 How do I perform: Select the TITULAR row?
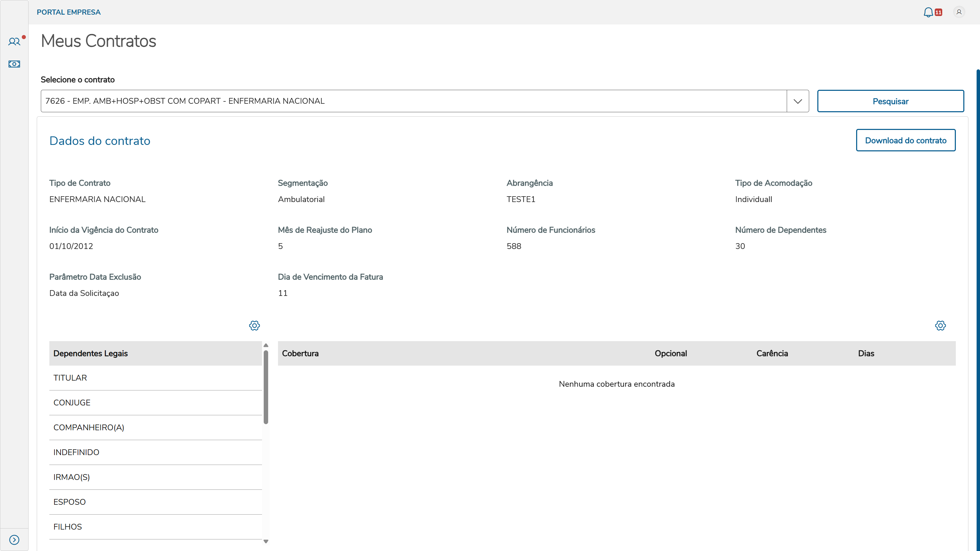tap(155, 378)
